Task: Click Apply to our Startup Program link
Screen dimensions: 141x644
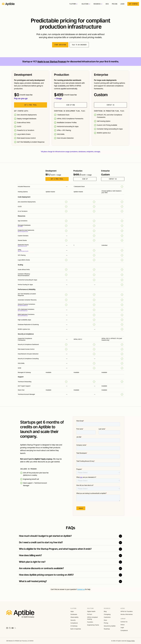Action: [x=52, y=62]
